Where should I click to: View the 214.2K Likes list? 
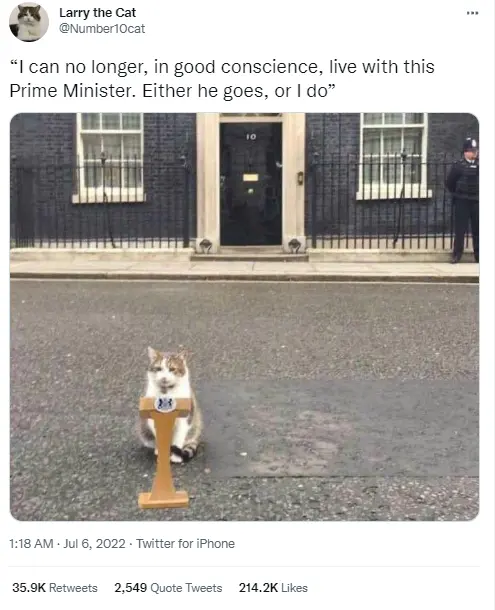(273, 587)
